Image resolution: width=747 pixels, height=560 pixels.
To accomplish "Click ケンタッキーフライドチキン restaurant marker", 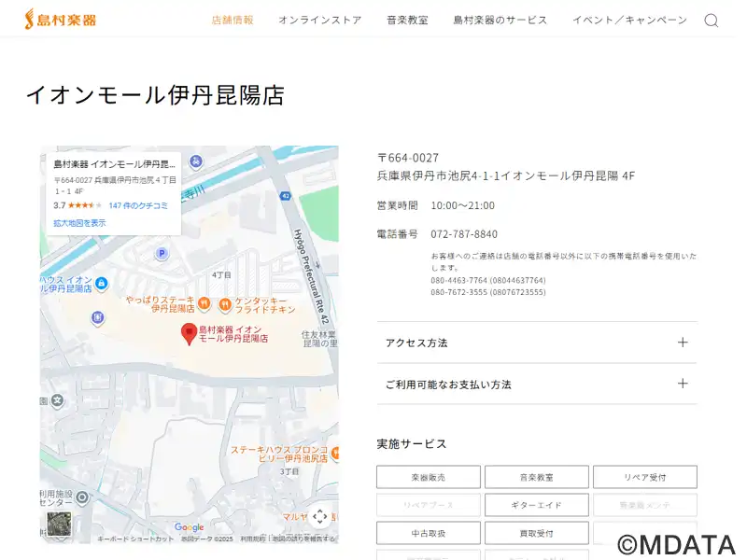I will 225,305.
